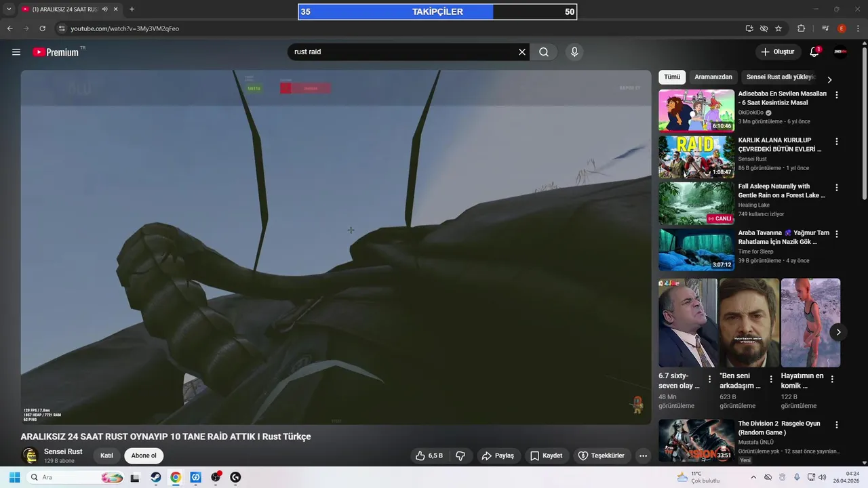Open options for Fall Asleep Naturally video
Image resolution: width=868 pixels, height=488 pixels.
(837, 188)
